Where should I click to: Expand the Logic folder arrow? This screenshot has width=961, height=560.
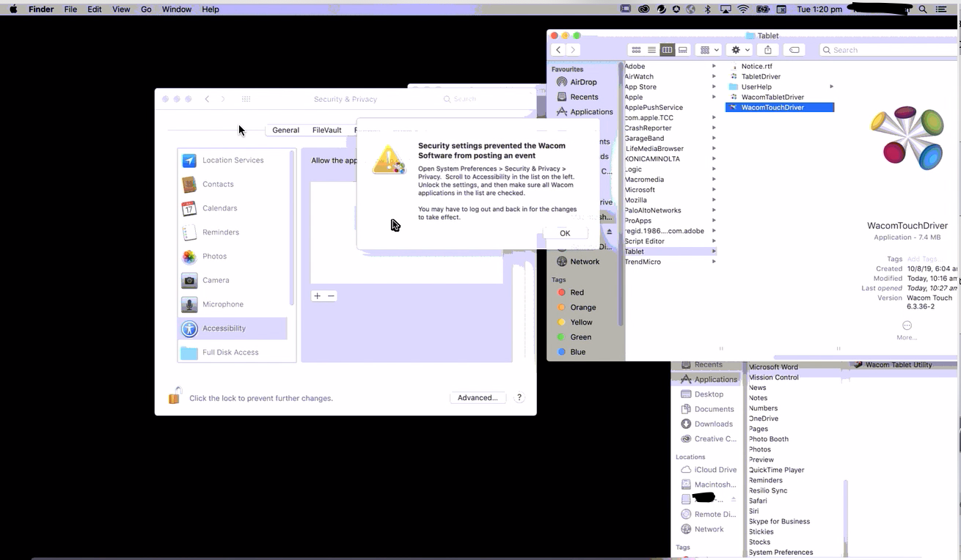point(714,169)
